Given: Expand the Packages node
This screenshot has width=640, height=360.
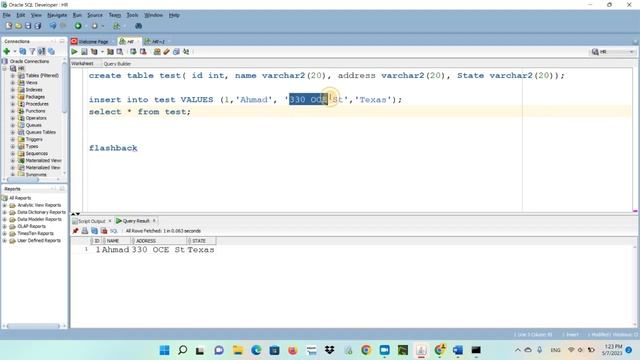Looking at the screenshot, I should [13, 97].
